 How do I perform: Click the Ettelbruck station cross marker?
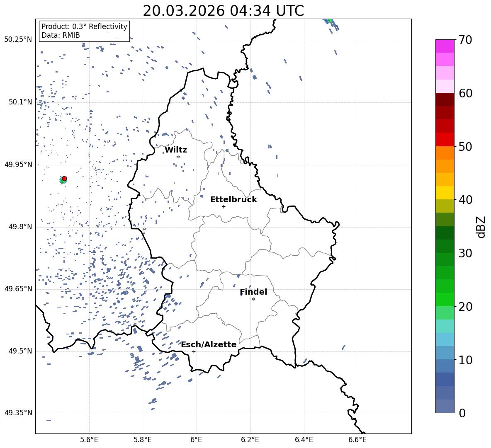[224, 206]
